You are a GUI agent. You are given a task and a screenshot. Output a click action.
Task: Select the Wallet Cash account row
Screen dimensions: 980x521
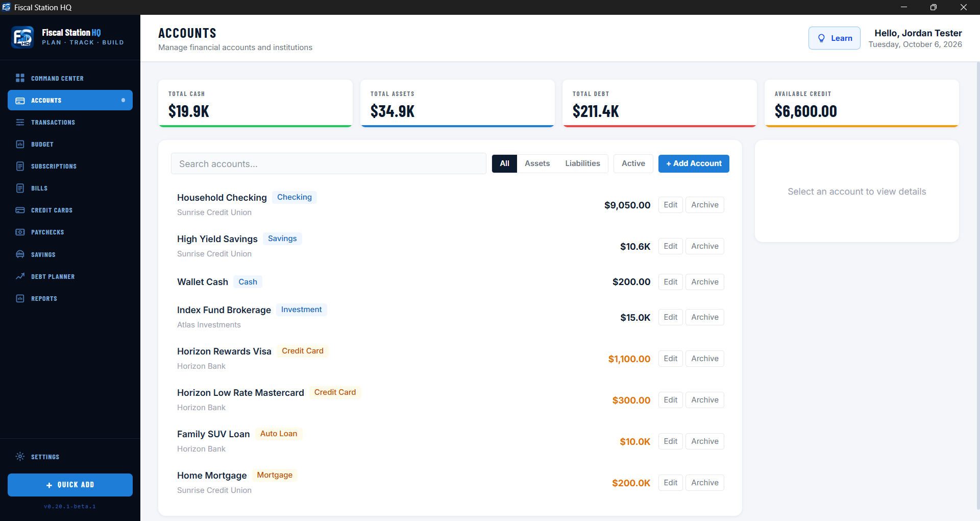(450, 282)
